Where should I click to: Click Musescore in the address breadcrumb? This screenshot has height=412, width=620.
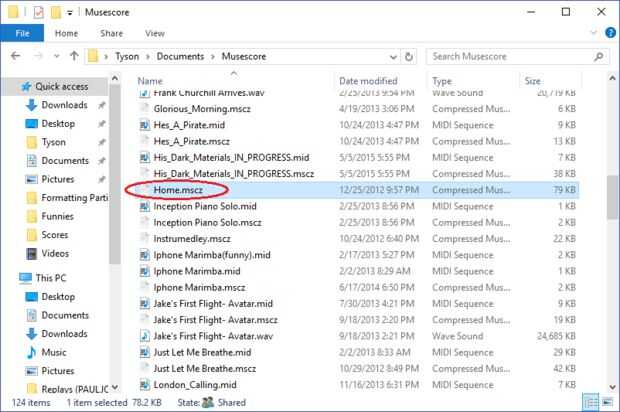(x=244, y=57)
